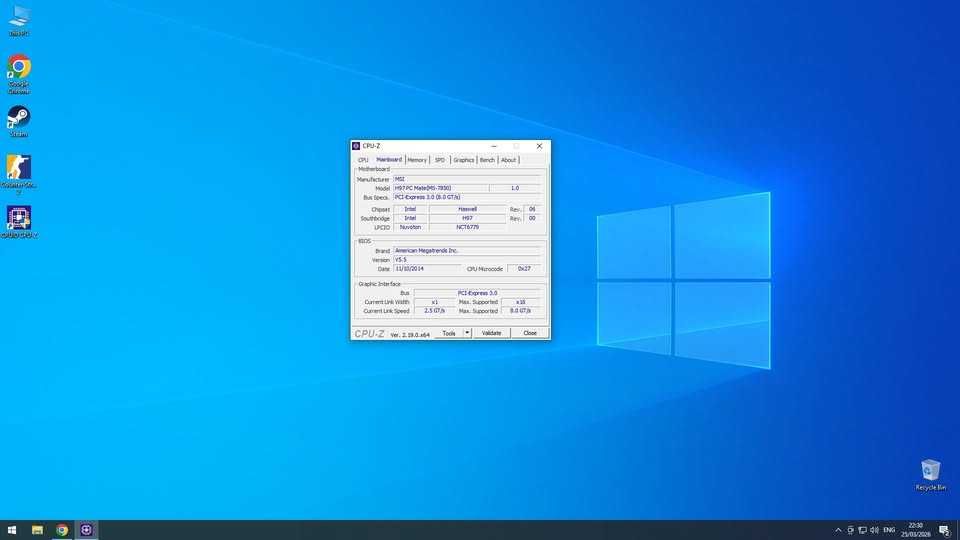Open File Explorer from the taskbar
This screenshot has height=540, width=960.
[37, 530]
